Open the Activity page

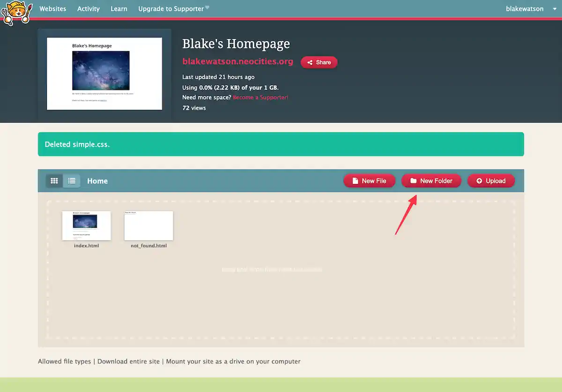pos(88,8)
